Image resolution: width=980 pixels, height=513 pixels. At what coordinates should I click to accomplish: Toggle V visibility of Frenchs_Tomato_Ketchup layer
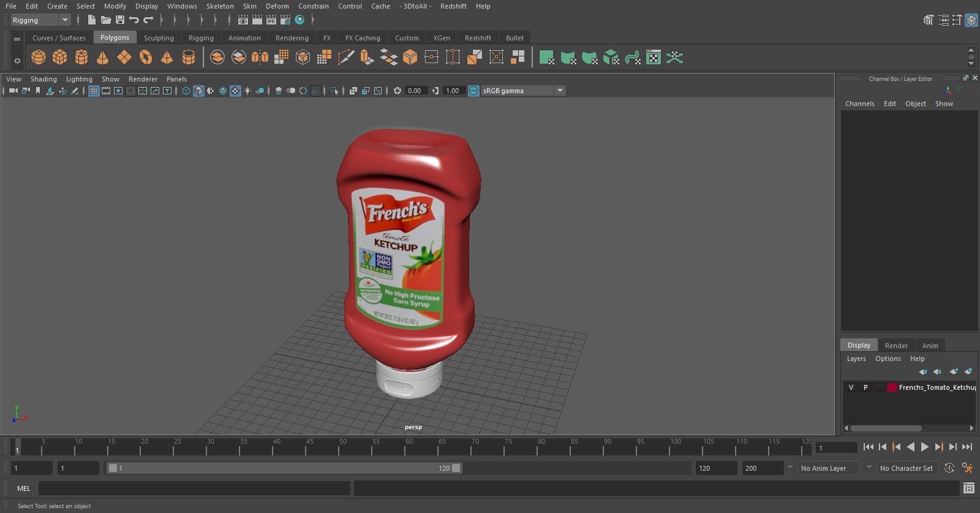pyautogui.click(x=851, y=387)
